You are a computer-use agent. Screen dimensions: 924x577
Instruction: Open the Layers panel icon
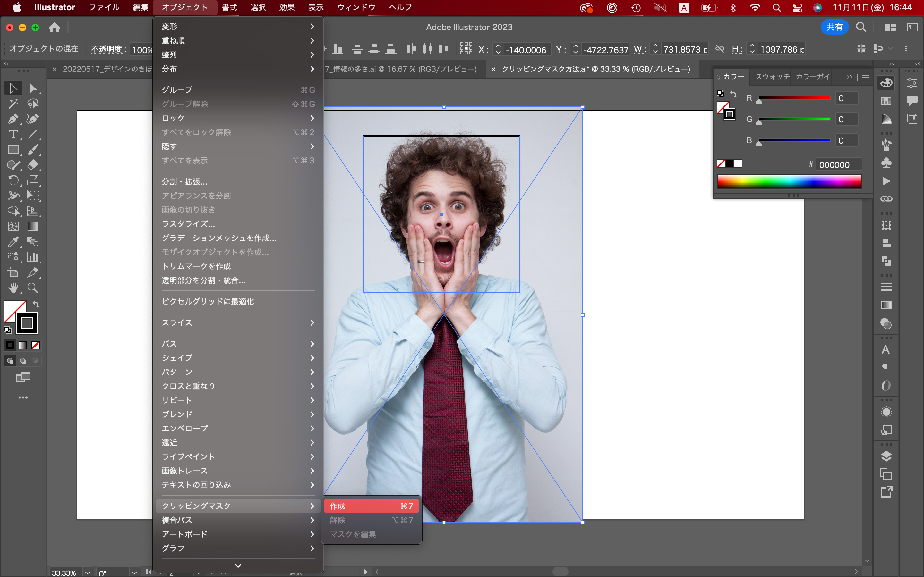[886, 456]
